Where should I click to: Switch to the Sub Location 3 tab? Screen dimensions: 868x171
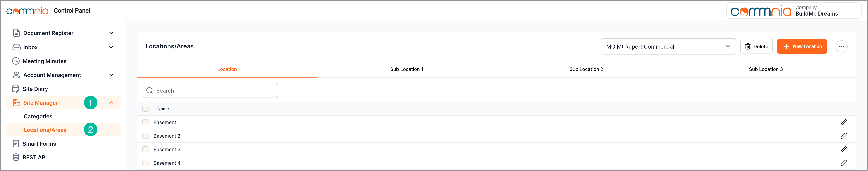(x=766, y=69)
